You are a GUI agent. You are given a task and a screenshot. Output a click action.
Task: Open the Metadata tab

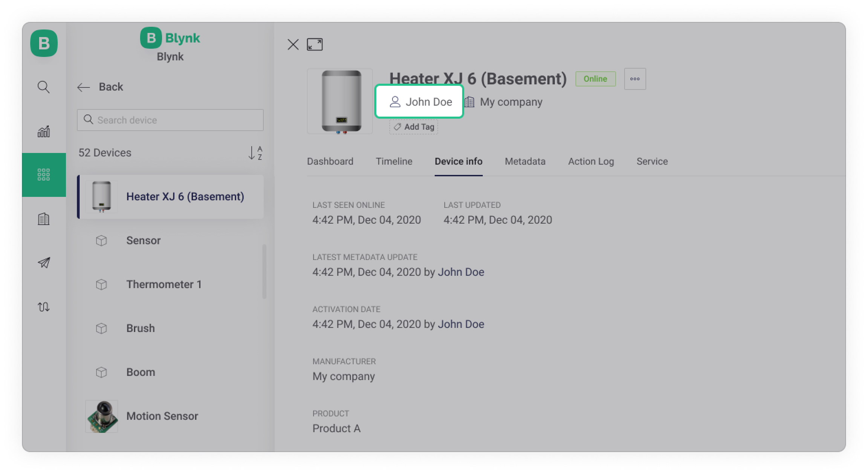pos(525,162)
